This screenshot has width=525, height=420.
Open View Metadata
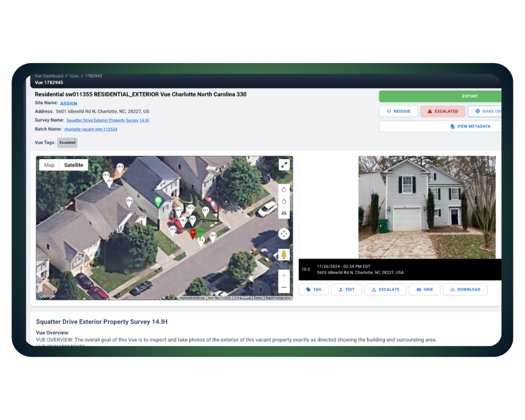440,127
